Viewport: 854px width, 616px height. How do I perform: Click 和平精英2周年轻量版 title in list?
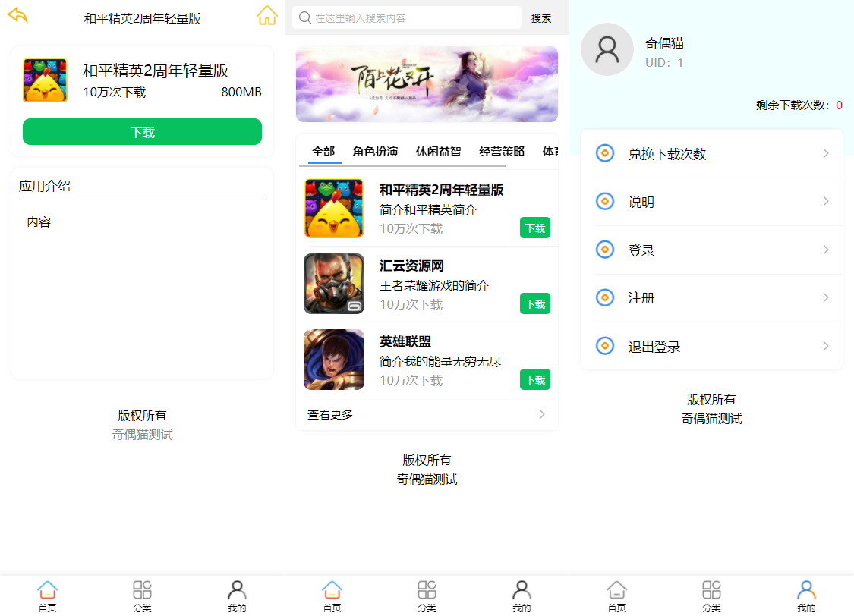tap(441, 190)
